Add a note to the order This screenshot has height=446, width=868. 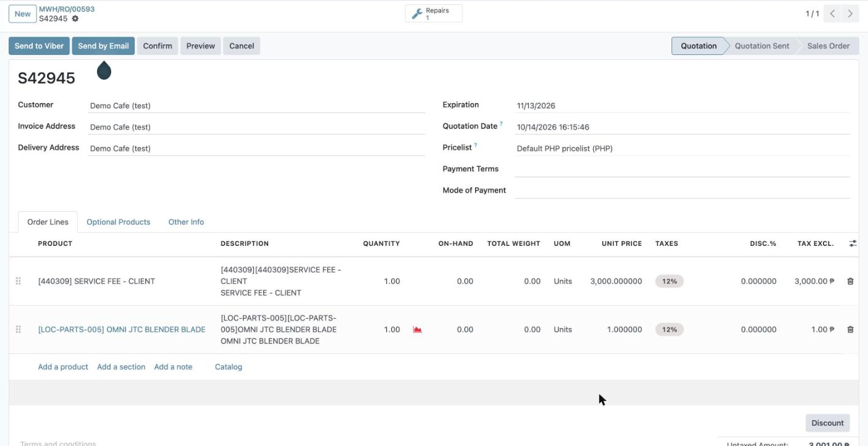(173, 367)
